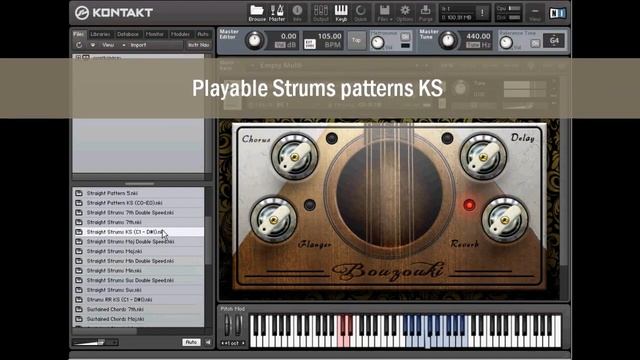Open the eject drive dropdown arrow
Image resolution: width=640 pixels, height=360 pixels.
click(93, 45)
